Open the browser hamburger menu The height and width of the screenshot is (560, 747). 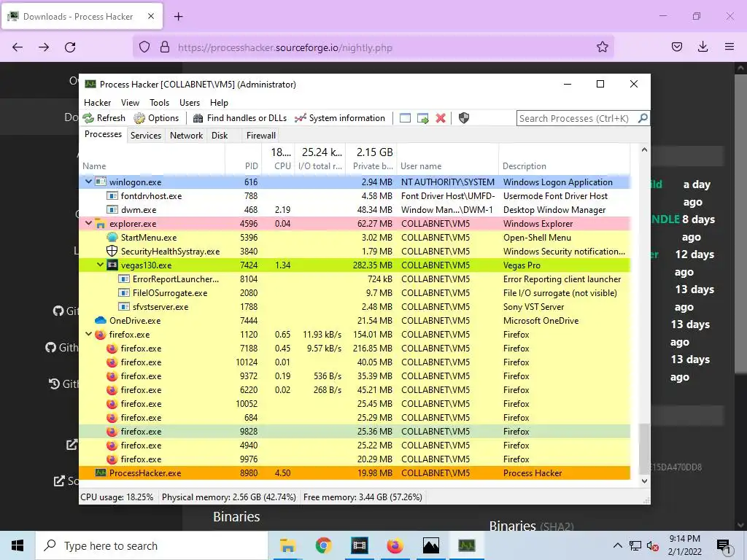click(x=729, y=47)
